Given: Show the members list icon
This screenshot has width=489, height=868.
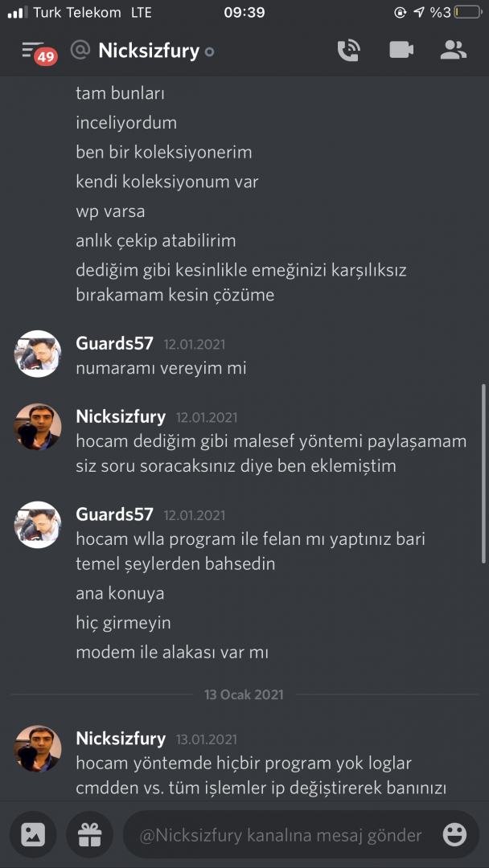Looking at the screenshot, I should (x=454, y=51).
